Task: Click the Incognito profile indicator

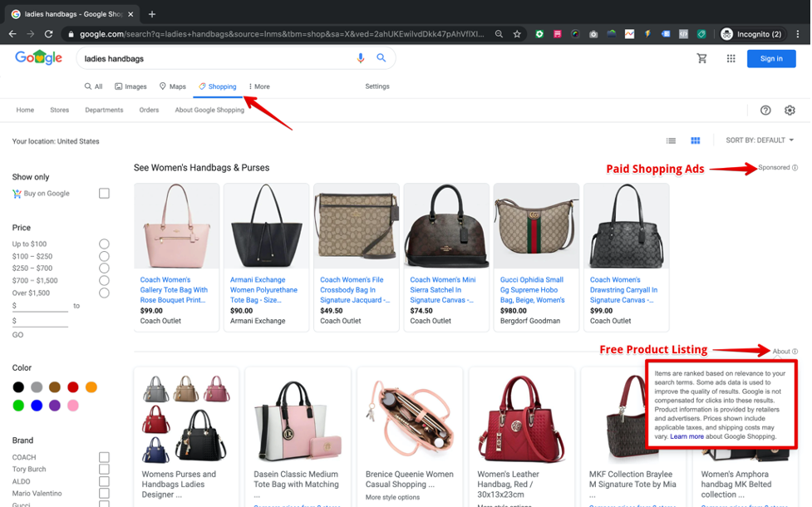Action: click(x=752, y=34)
